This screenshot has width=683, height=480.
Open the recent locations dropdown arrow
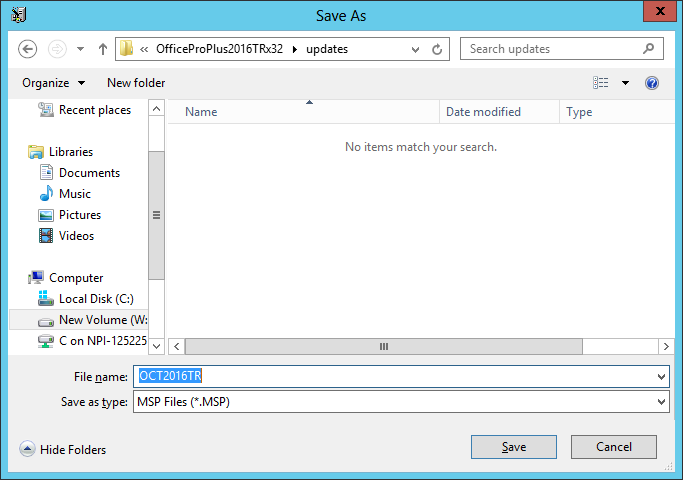tap(81, 49)
